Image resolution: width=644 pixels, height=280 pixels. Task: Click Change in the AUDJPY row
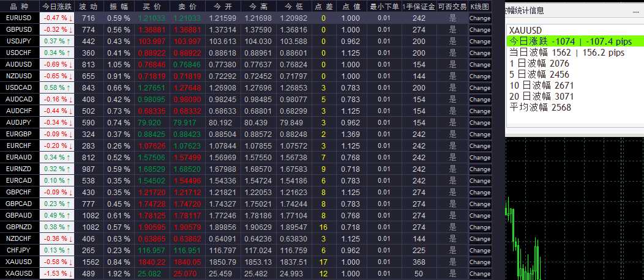pos(480,123)
